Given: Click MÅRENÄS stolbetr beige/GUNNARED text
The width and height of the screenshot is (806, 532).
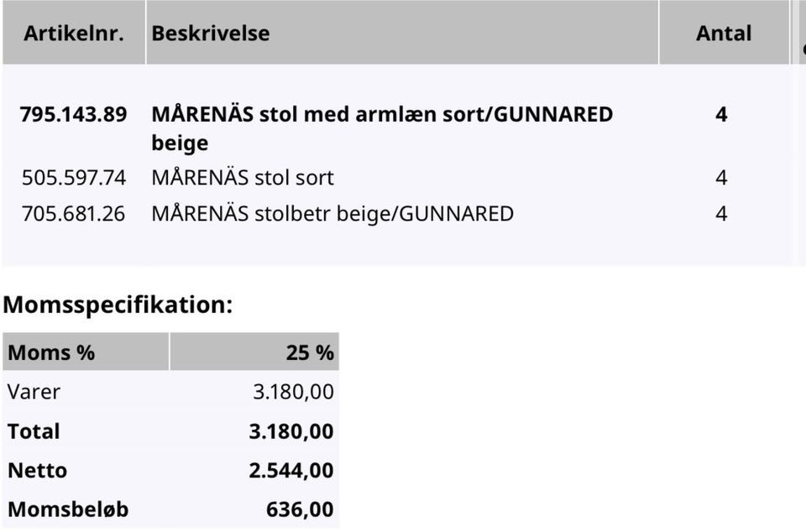Looking at the screenshot, I should click(x=332, y=214).
